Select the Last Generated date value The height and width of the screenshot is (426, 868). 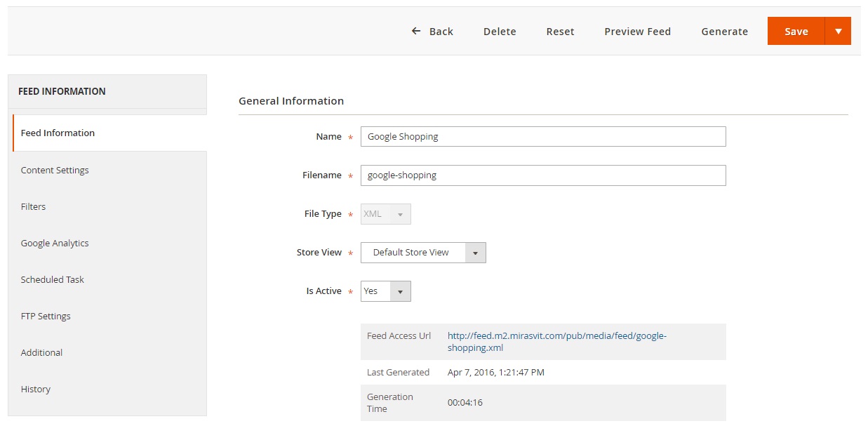click(496, 373)
